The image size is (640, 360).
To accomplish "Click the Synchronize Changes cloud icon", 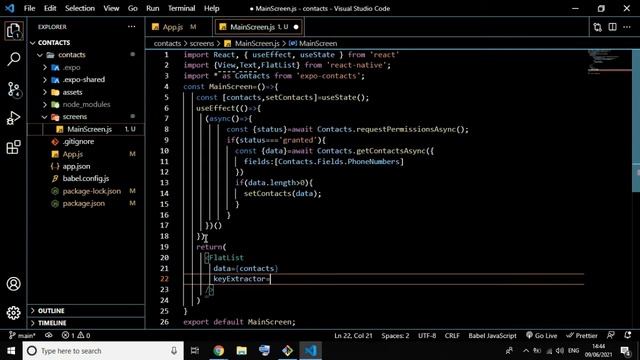I will (49, 336).
